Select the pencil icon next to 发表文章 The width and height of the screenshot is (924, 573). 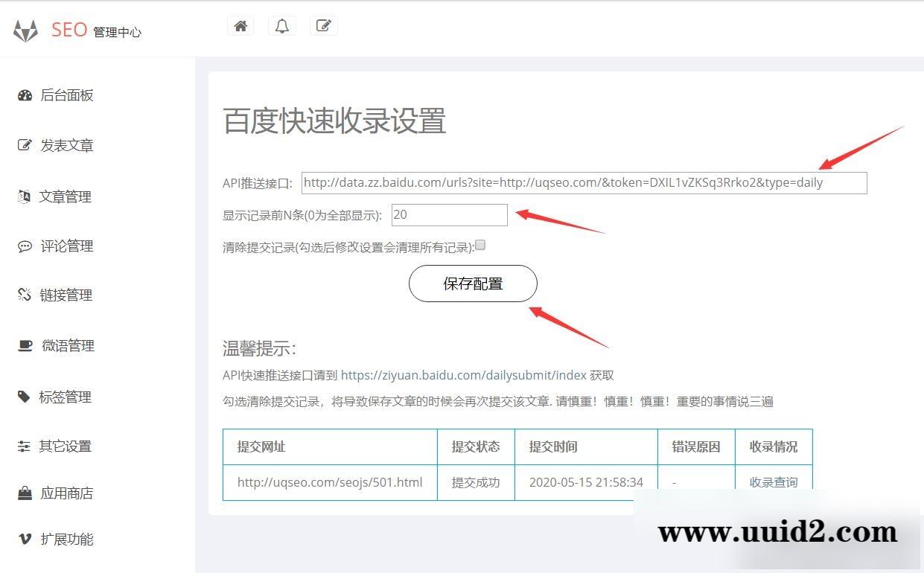coord(24,145)
